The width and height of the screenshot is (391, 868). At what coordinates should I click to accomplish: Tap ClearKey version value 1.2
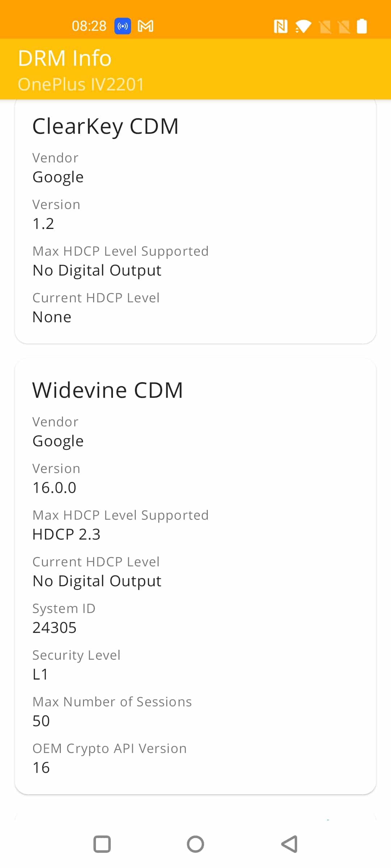tap(43, 224)
